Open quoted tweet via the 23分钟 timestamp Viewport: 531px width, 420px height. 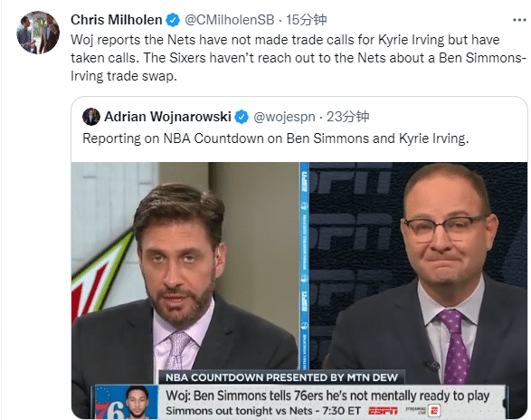347,117
